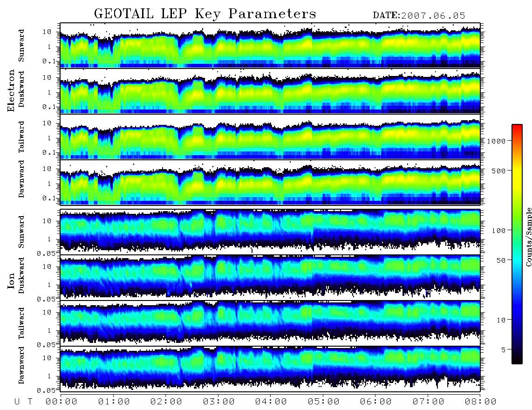Click the 04:00 time tick label
Viewport: 532px width, 410px height.
[x=271, y=402]
